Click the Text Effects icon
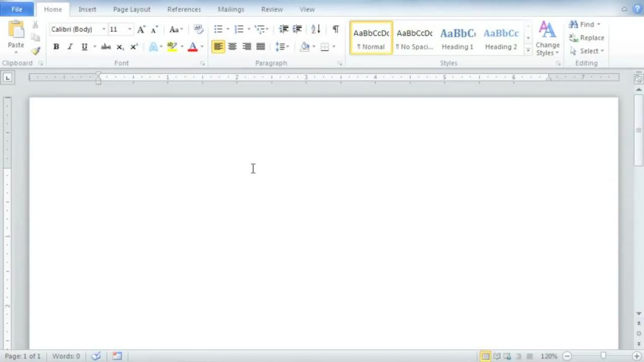Screen dimensions: 644x362 pyautogui.click(x=153, y=47)
